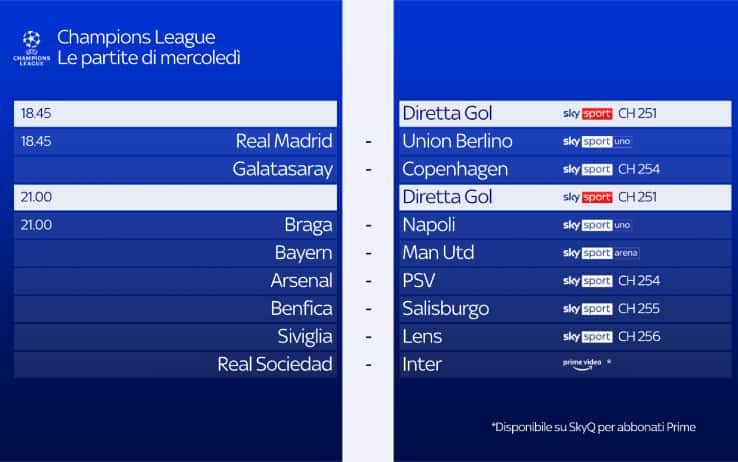Click the Sky Sport CH 255 logo for Salisburgo
738x462 pixels.
610,309
